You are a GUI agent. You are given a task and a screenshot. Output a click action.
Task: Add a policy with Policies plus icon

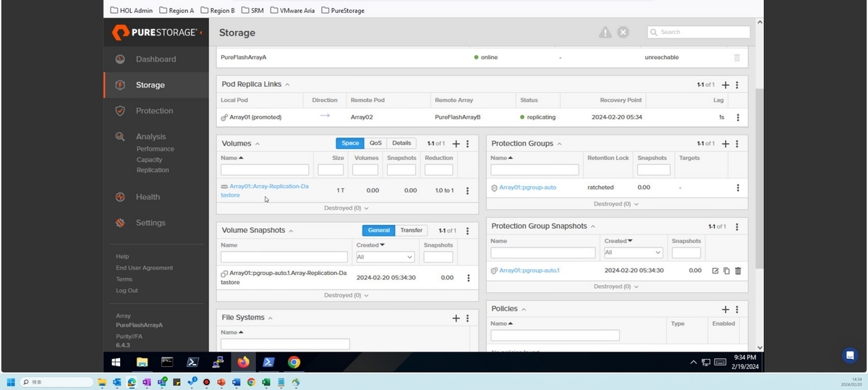[726, 310]
